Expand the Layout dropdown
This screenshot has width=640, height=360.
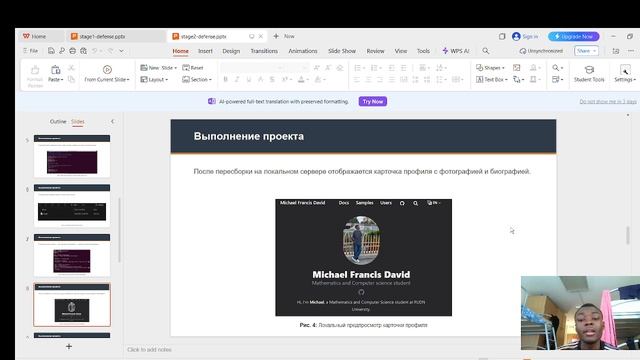(167, 80)
